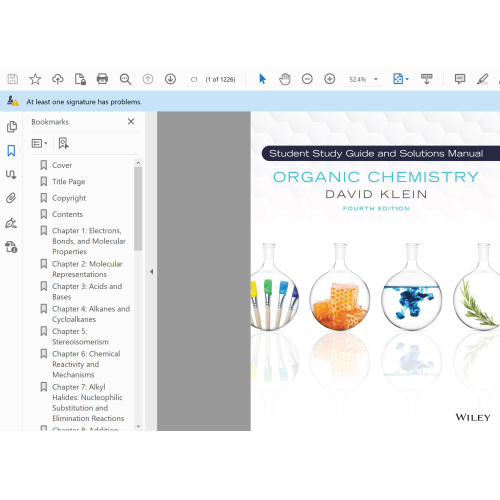
Task: Select the hand pan tool
Action: [285, 79]
